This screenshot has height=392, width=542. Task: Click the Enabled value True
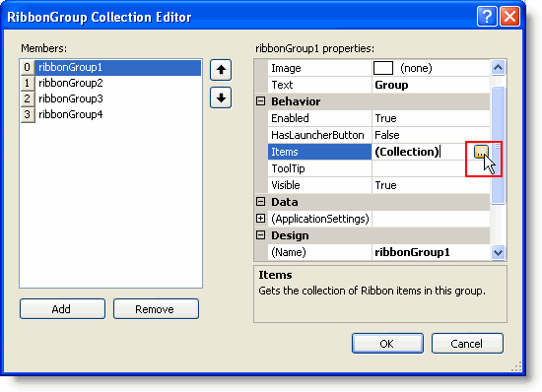pyautogui.click(x=431, y=118)
